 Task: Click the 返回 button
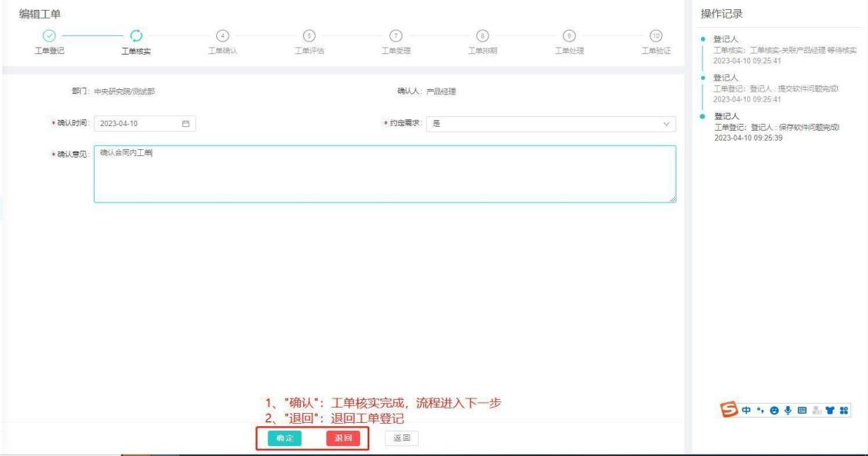(x=401, y=438)
